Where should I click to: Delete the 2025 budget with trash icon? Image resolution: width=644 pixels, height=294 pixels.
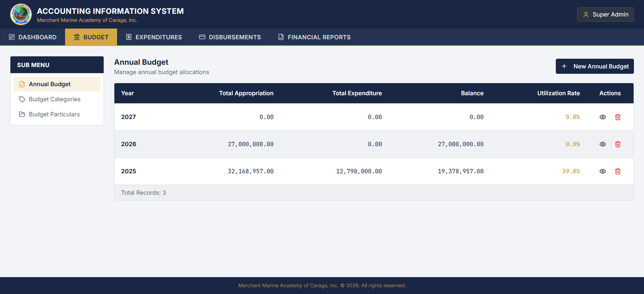click(x=618, y=171)
